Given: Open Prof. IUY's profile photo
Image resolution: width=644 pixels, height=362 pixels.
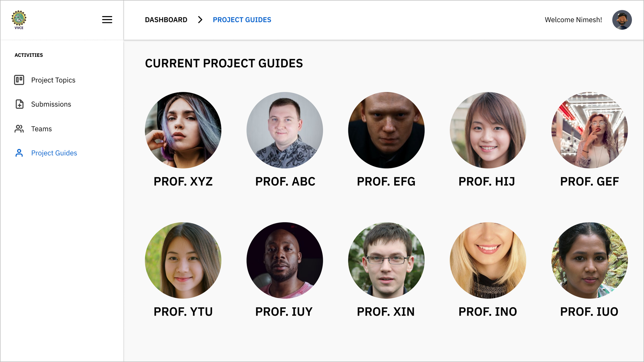Looking at the screenshot, I should (x=285, y=260).
